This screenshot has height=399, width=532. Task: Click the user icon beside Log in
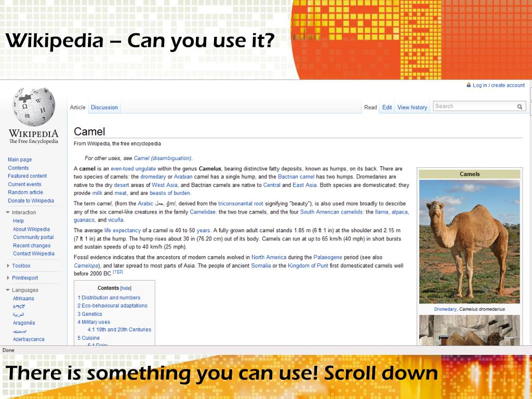click(469, 85)
